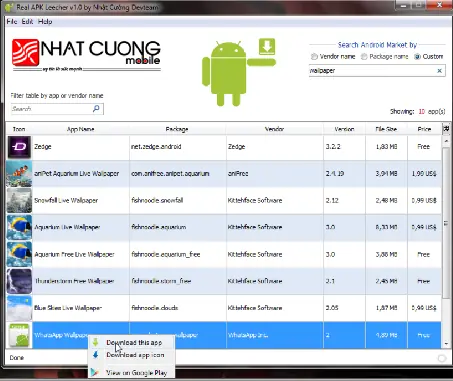Click package fishnoodle.clouds cell

tap(178, 308)
